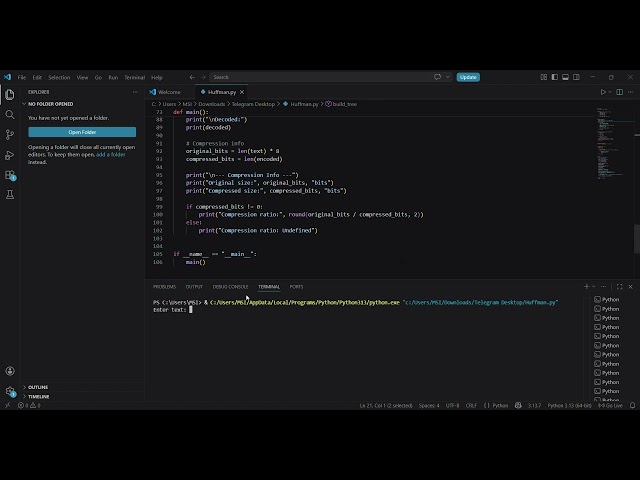The width and height of the screenshot is (640, 480).
Task: Open Explorer panel More Actions ellipsis
Action: tap(135, 92)
